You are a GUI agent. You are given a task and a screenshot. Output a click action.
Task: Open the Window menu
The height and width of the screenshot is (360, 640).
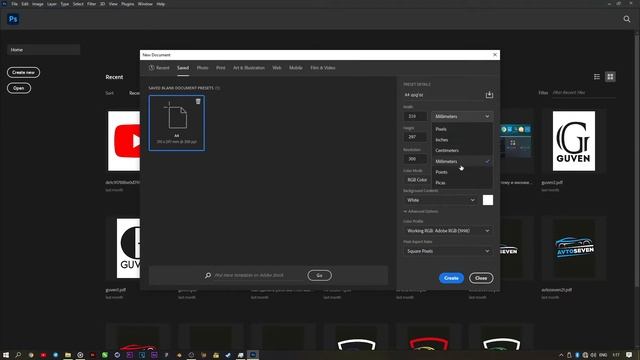tap(145, 4)
